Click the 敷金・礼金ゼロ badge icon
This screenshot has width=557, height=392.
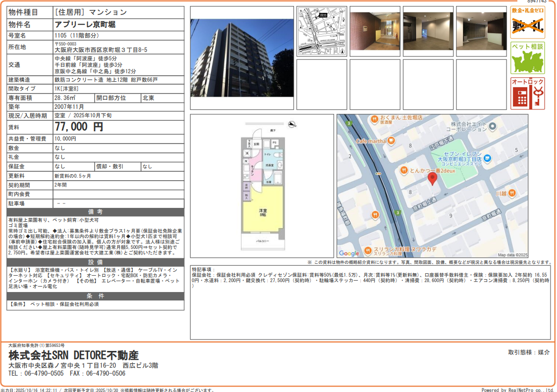pos(528,23)
